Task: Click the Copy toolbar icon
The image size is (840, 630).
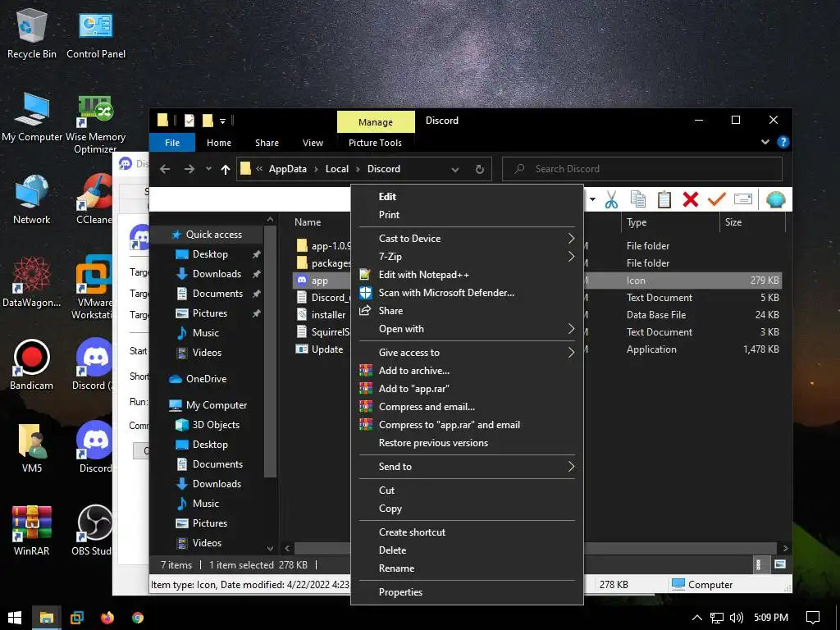Action: (637, 200)
